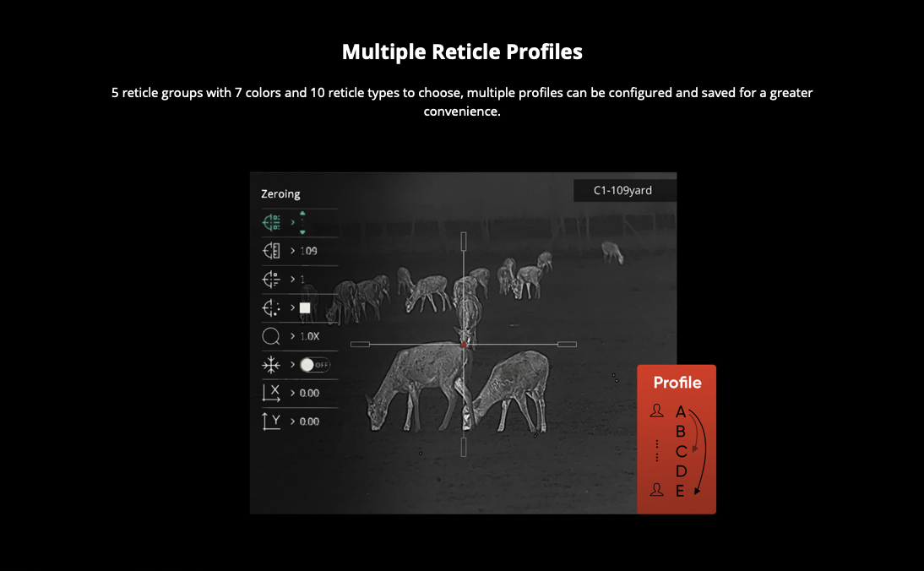924x571 pixels.
Task: Select the Y axis offset icon
Action: [271, 421]
